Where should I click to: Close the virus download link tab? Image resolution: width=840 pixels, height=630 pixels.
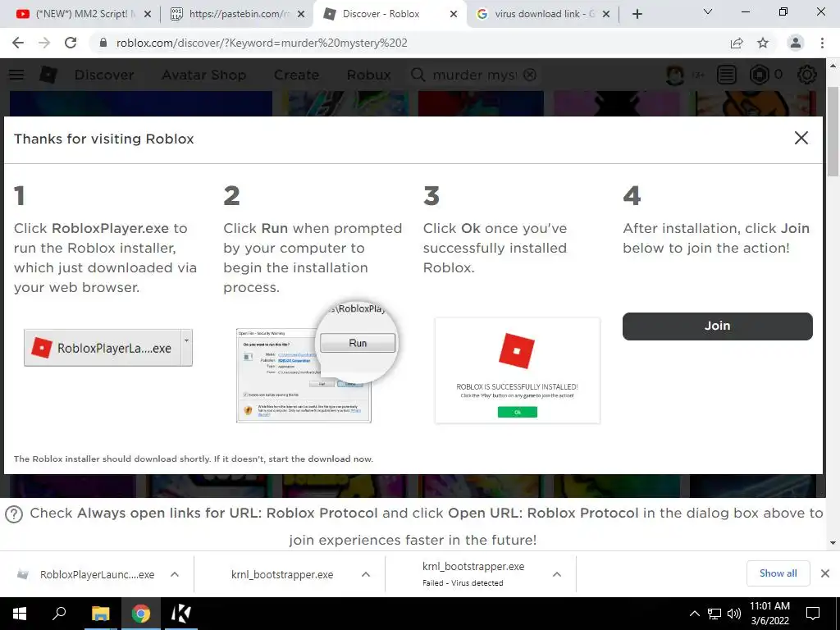click(606, 14)
